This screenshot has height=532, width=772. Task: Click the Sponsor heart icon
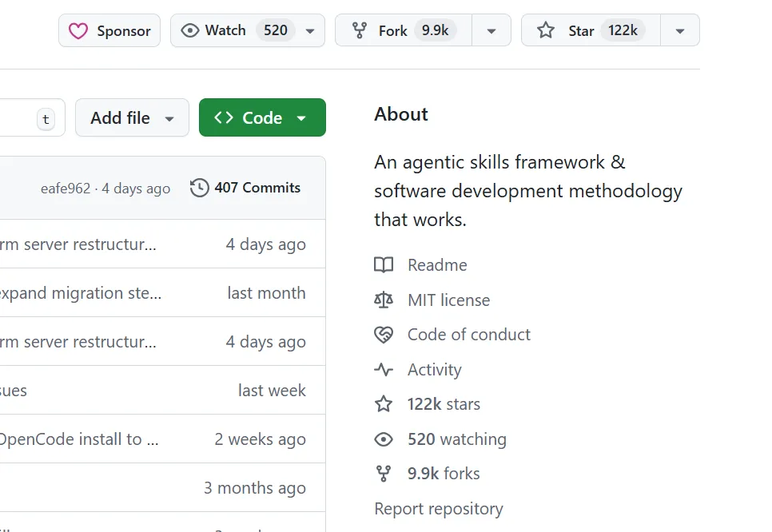click(78, 31)
